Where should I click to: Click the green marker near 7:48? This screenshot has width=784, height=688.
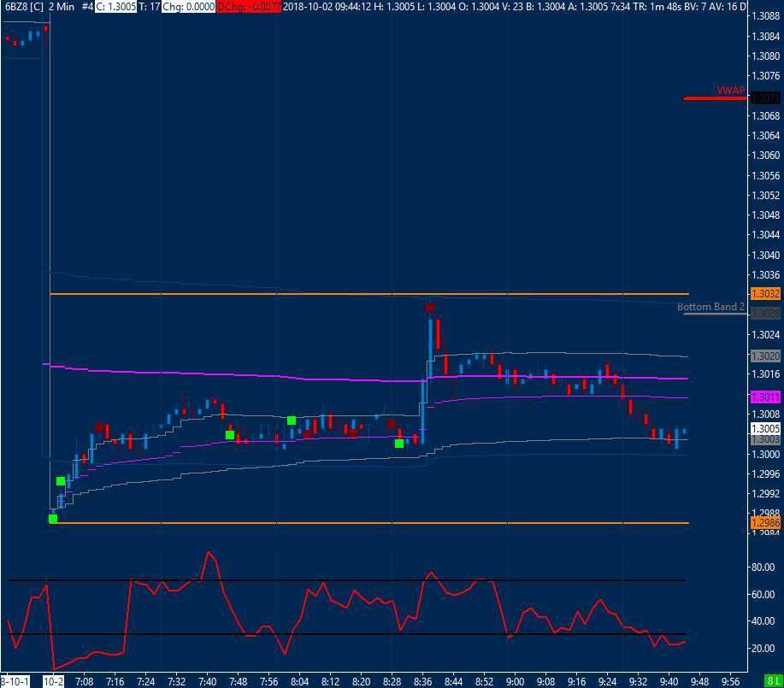tap(230, 435)
